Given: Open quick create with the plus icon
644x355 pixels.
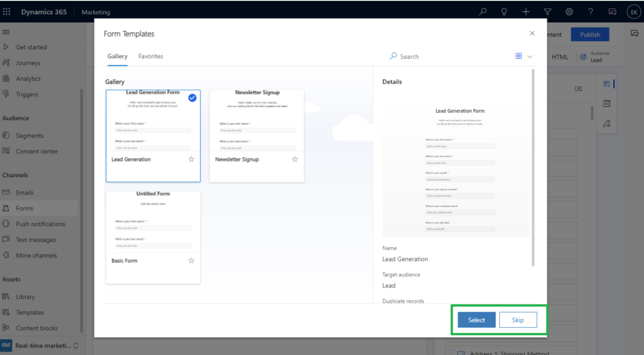Looking at the screenshot, I should pyautogui.click(x=525, y=12).
